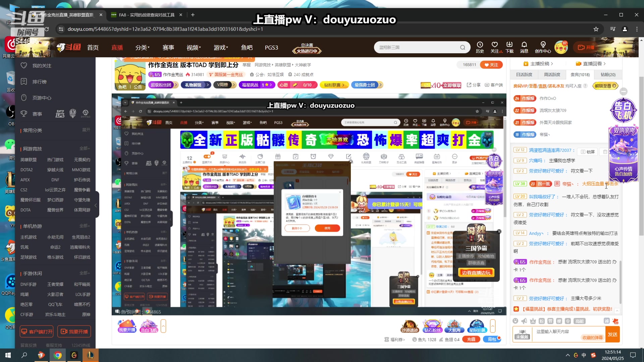Click the crown font style icon

pos(533,321)
